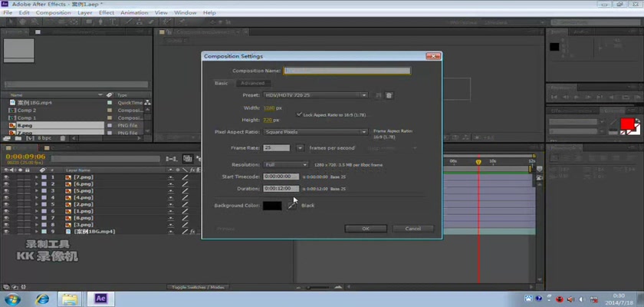
Task: Open the Window menu
Action: (185, 13)
